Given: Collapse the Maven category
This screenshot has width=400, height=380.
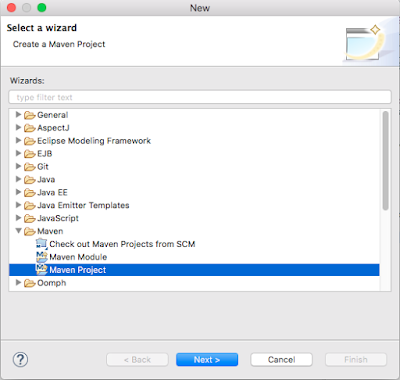Looking at the screenshot, I should [19, 231].
